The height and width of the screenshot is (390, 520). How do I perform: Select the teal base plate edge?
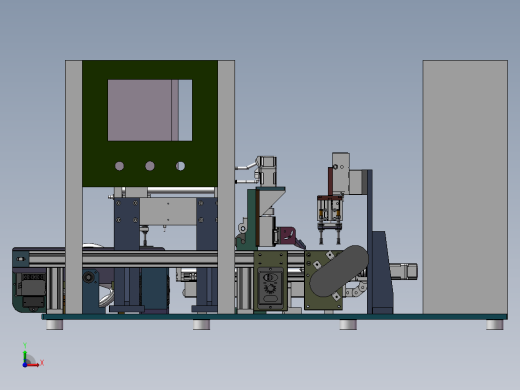tap(274, 317)
